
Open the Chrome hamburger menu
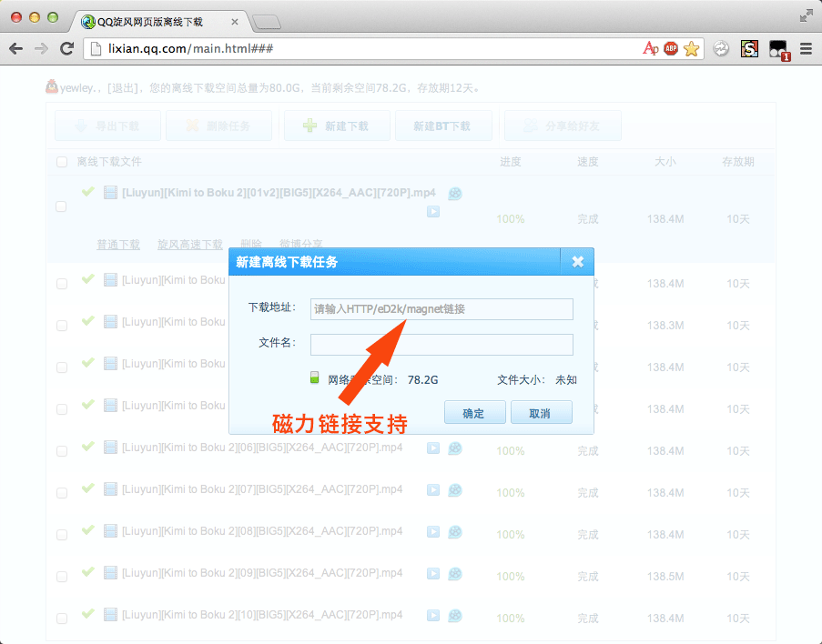806,49
